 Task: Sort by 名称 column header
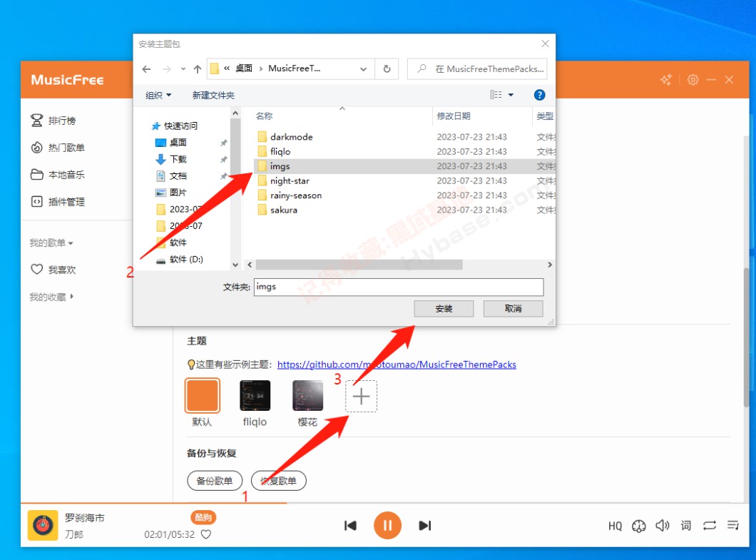[x=264, y=116]
